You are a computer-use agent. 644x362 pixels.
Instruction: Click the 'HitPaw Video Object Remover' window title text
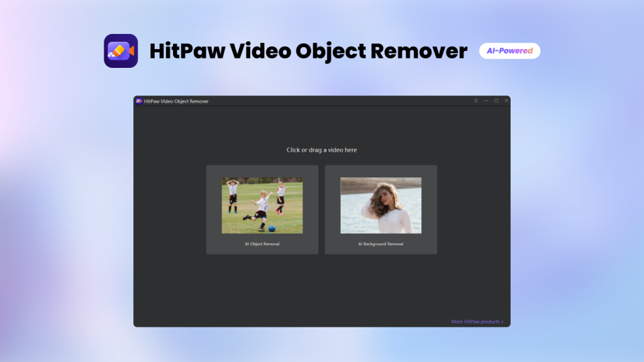click(x=176, y=101)
